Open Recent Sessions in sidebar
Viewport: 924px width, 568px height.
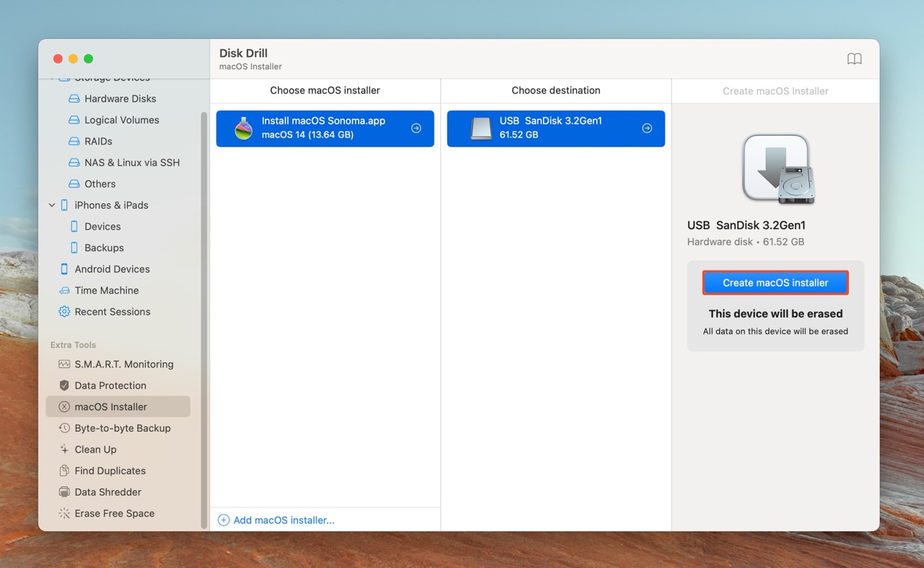[x=113, y=312]
